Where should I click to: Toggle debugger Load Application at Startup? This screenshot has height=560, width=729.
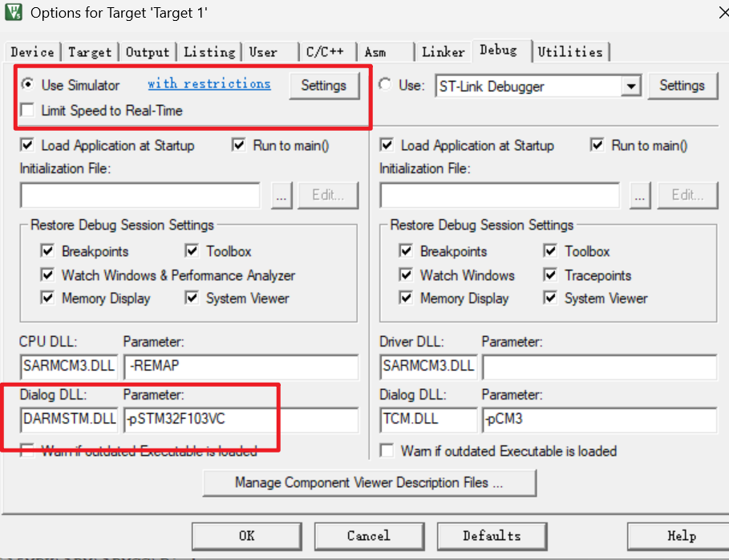[x=387, y=145]
